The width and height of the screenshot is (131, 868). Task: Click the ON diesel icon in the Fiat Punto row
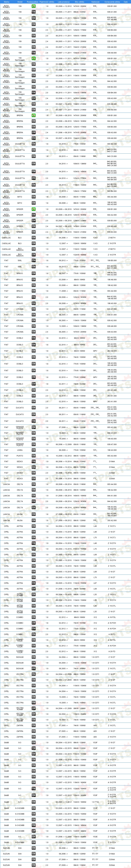[x=34, y=456]
